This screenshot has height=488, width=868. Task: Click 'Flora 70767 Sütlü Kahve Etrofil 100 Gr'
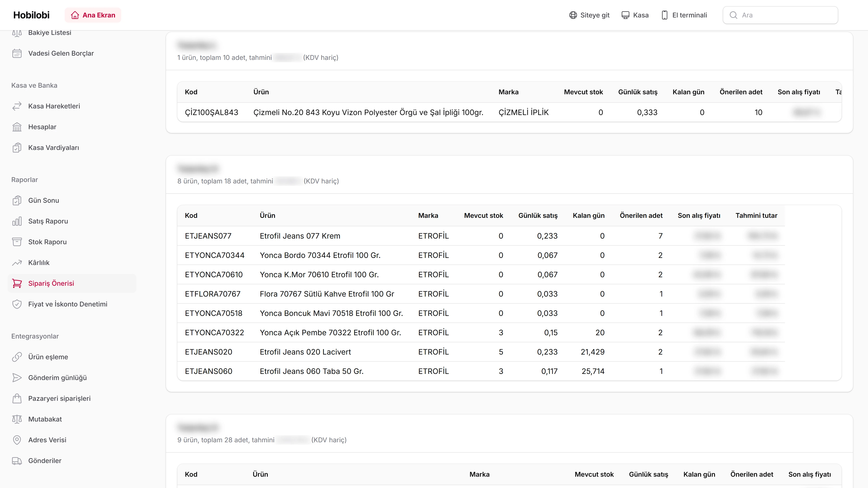tap(327, 294)
